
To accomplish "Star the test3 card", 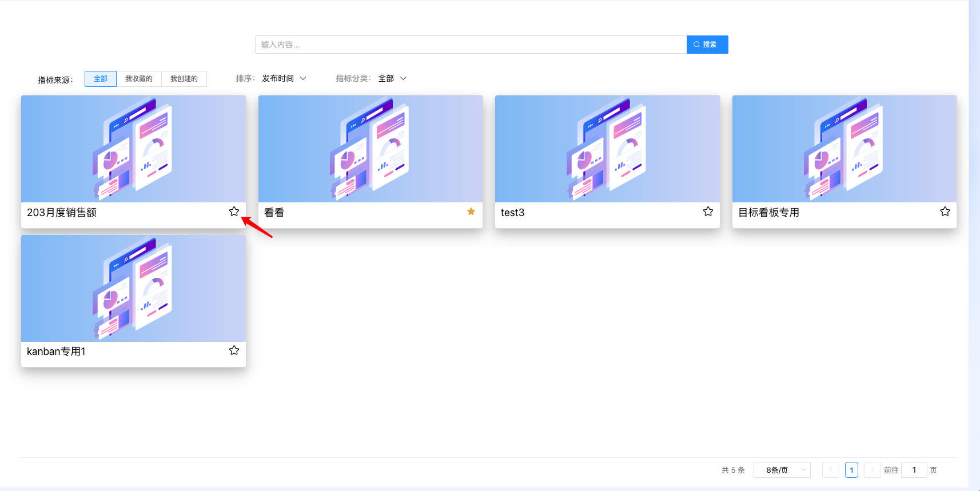I will [x=708, y=211].
